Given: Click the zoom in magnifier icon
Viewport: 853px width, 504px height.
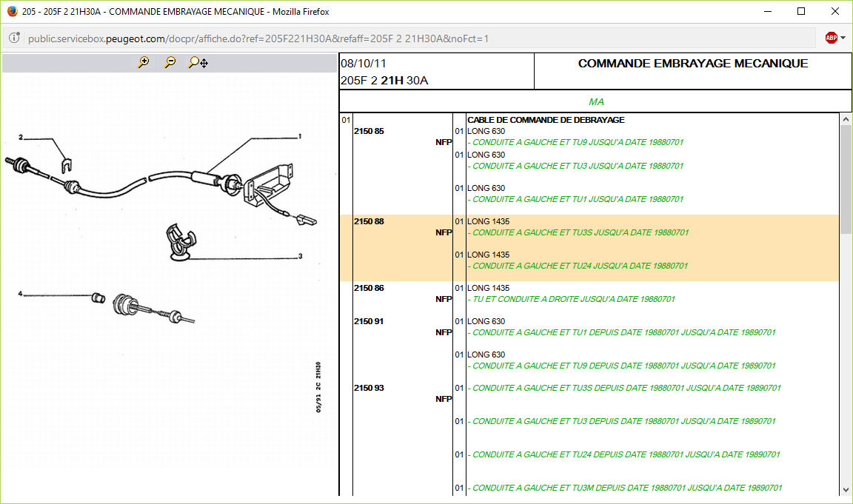Looking at the screenshot, I should point(143,62).
